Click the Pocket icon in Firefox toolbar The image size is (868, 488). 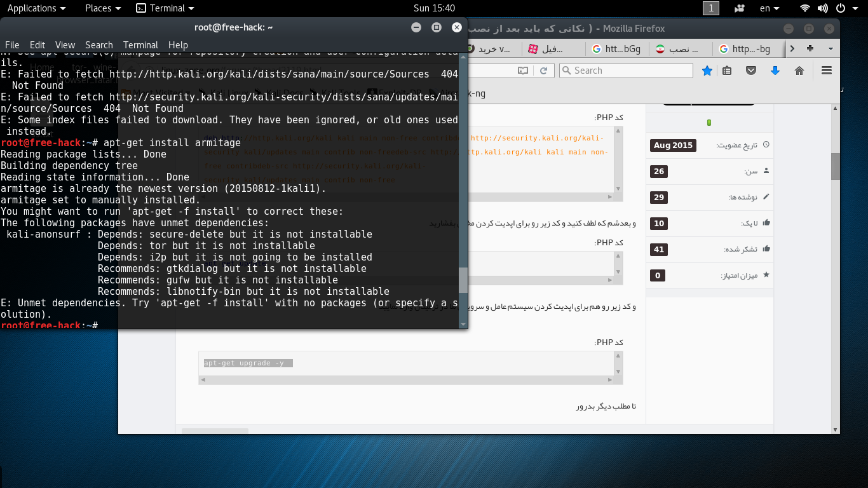[x=751, y=71]
